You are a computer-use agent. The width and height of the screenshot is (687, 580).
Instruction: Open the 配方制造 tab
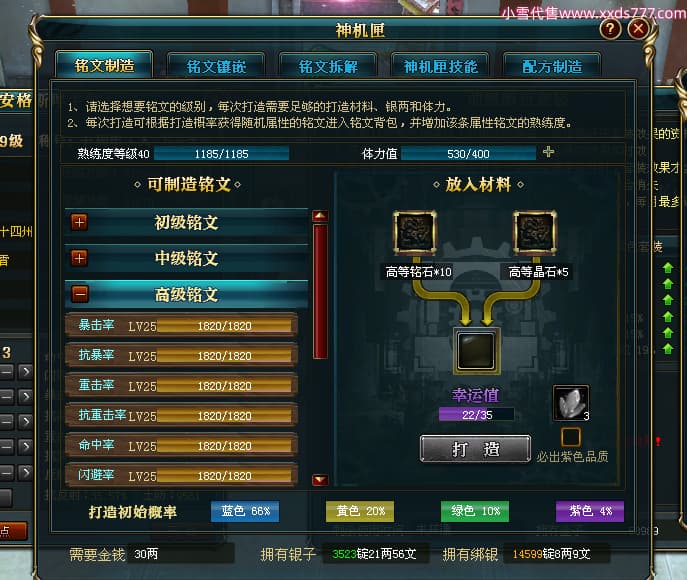552,66
